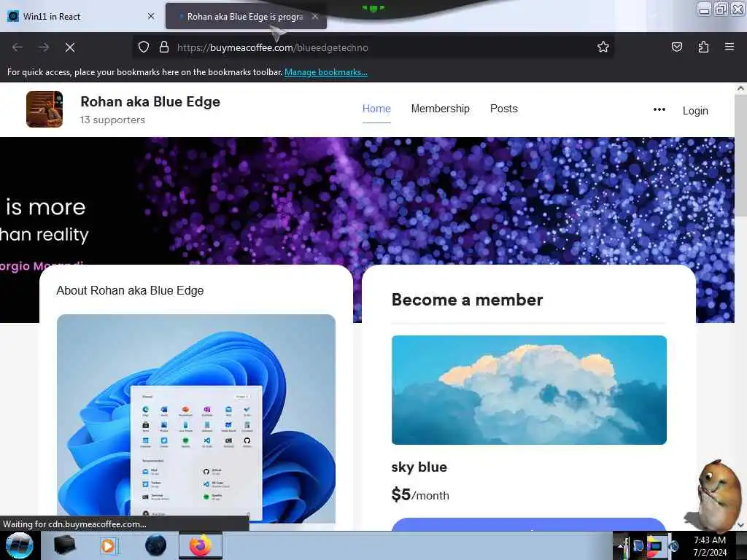Screen dimensions: 747x560
Task: Open the three-dots more options menu
Action: tap(659, 109)
